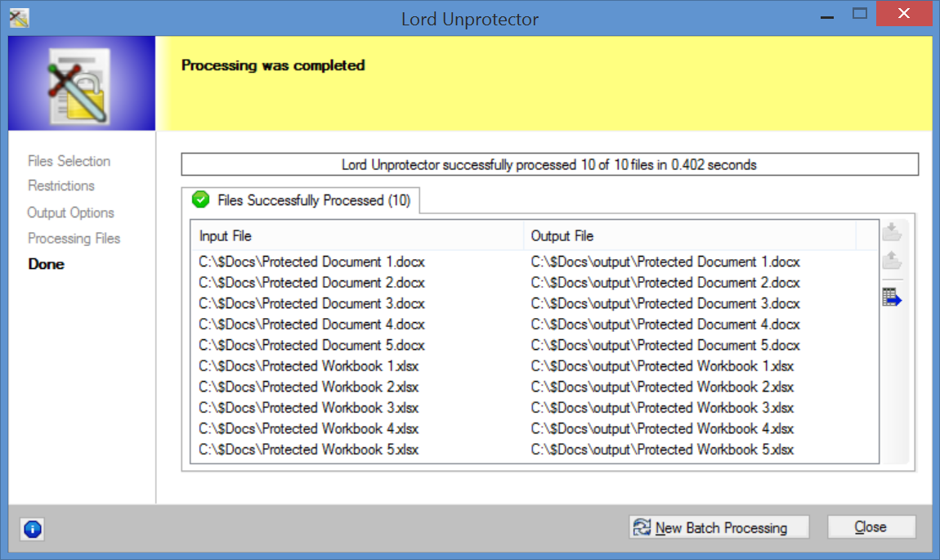Click output path output\Protected Workbook 3.xlsx
Screen dimensions: 940x560
tap(662, 408)
